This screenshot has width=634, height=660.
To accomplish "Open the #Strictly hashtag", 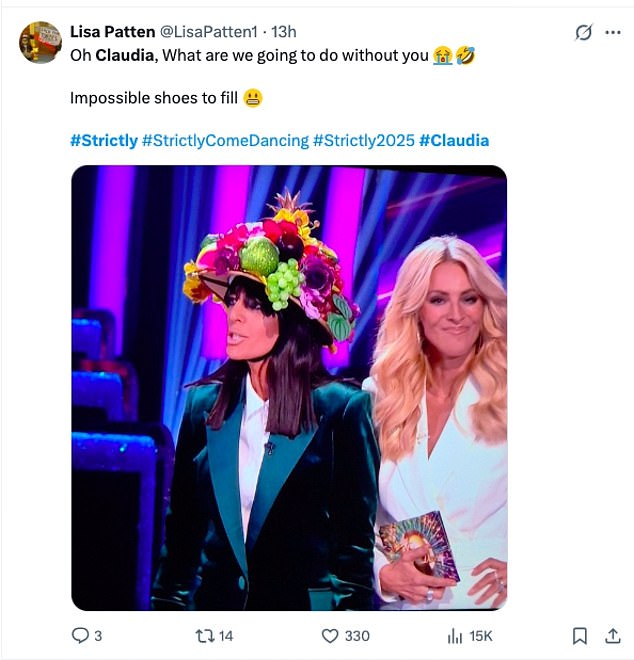I will pos(103,140).
